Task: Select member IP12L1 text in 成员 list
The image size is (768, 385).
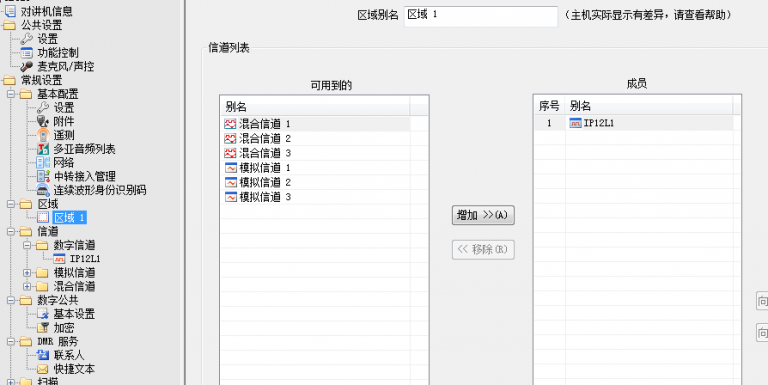Action: 599,123
